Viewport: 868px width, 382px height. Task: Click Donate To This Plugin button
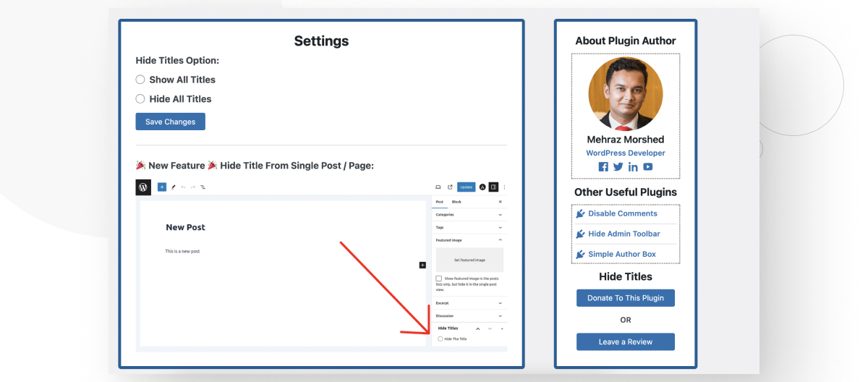pyautogui.click(x=626, y=298)
